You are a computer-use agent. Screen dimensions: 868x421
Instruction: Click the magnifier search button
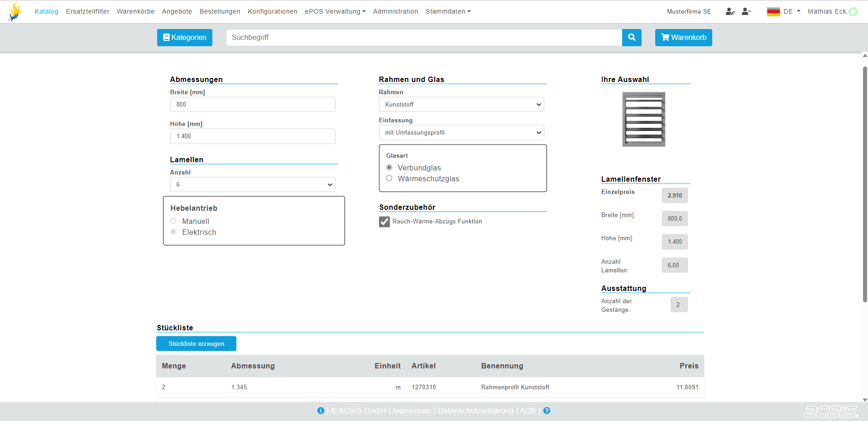point(632,38)
